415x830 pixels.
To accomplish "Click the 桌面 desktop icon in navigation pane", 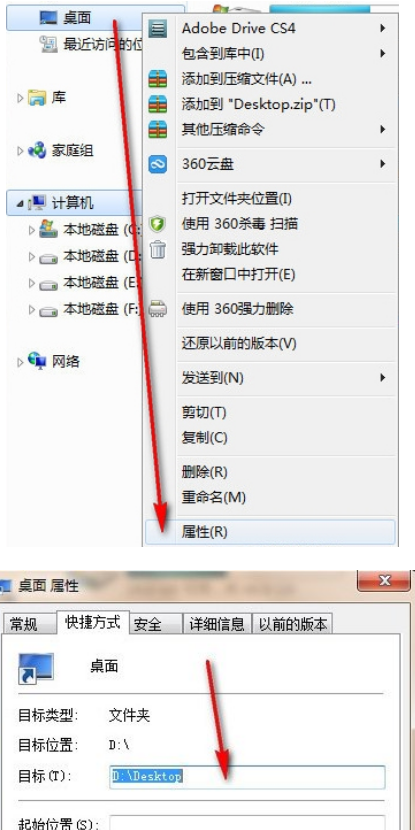I will (x=50, y=17).
